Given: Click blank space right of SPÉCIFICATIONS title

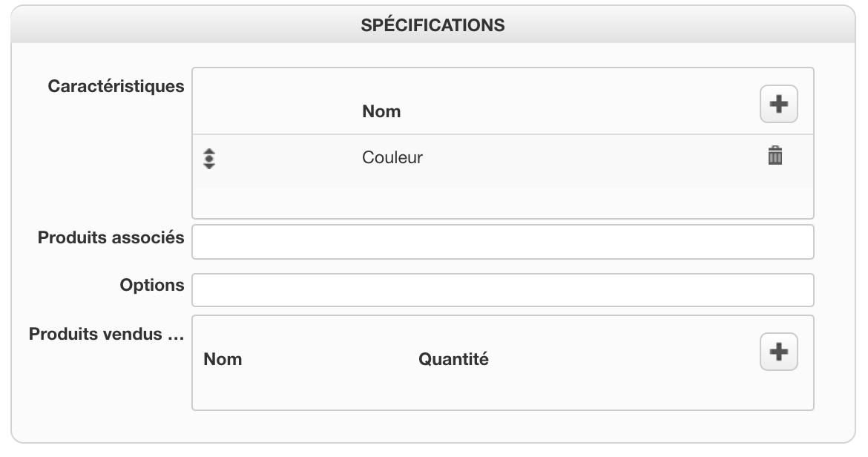Looking at the screenshot, I should pyautogui.click(x=668, y=25).
